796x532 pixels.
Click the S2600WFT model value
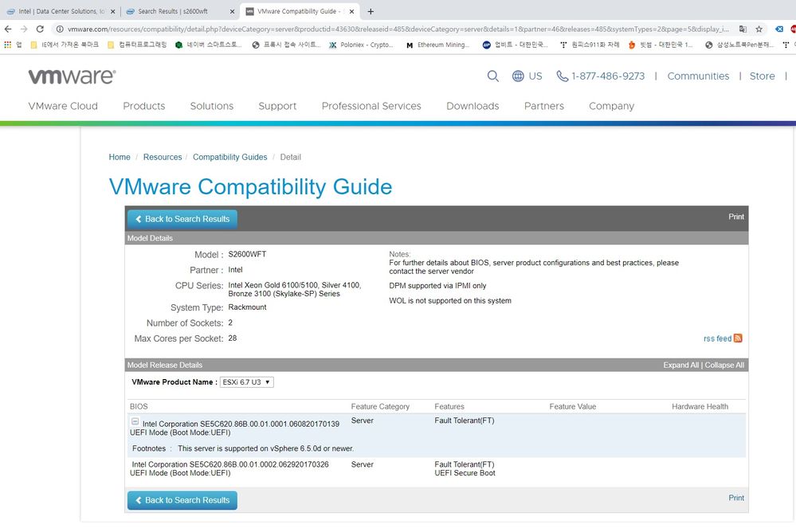[247, 254]
